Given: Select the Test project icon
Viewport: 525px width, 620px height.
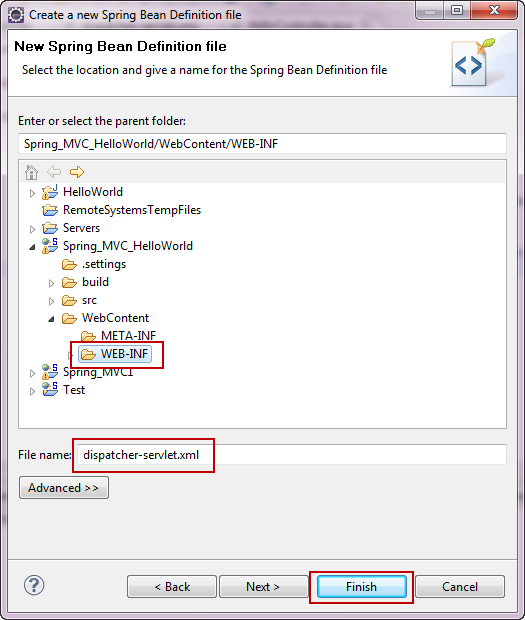Looking at the screenshot, I should coord(50,389).
